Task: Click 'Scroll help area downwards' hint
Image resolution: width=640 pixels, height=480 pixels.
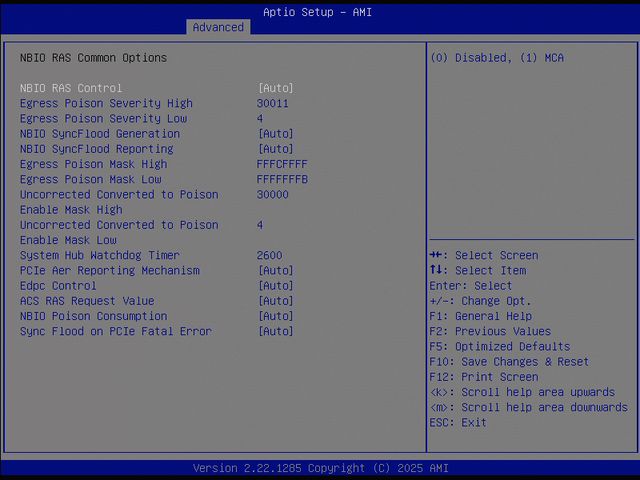Action: 529,407
